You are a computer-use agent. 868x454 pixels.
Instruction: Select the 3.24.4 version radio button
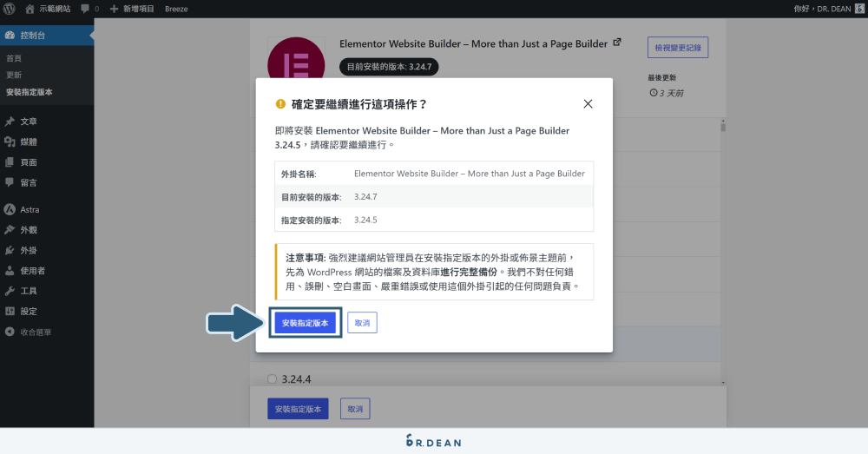click(272, 379)
